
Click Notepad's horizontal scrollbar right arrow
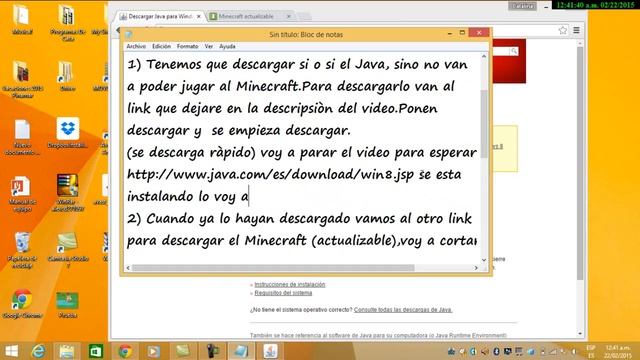pyautogui.click(x=476, y=268)
